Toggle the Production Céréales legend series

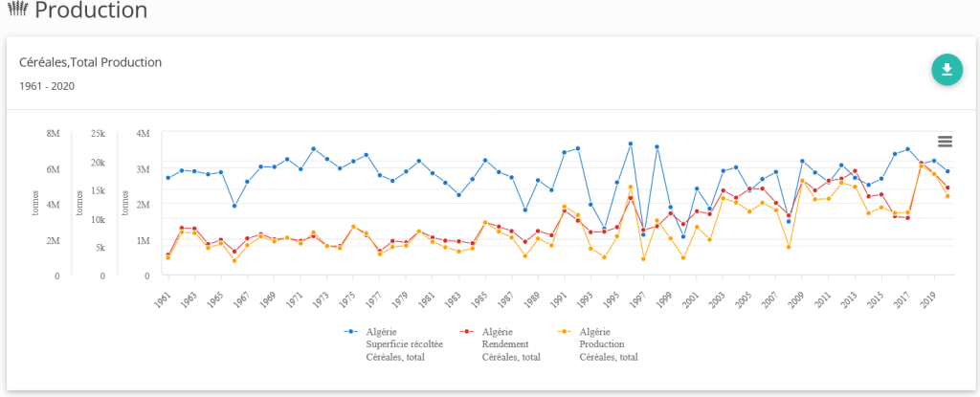(x=609, y=343)
